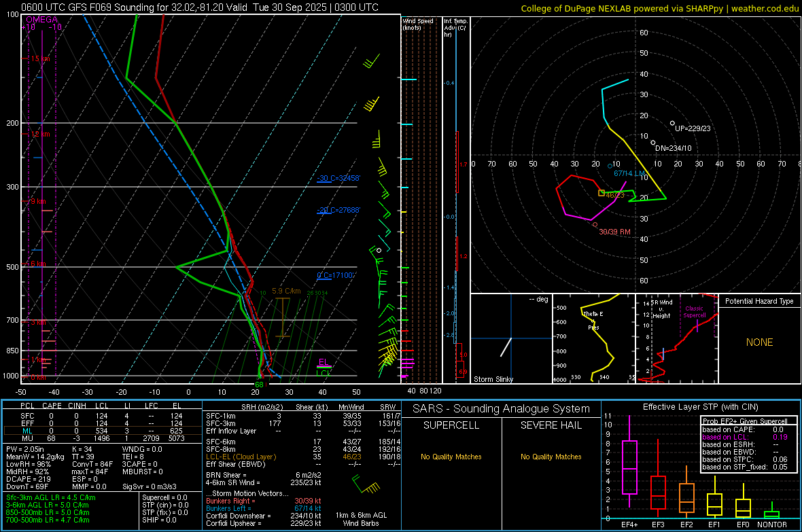The image size is (802, 532).
Task: Click the Prob EF2+ Given Supercell header
Action: (745, 421)
